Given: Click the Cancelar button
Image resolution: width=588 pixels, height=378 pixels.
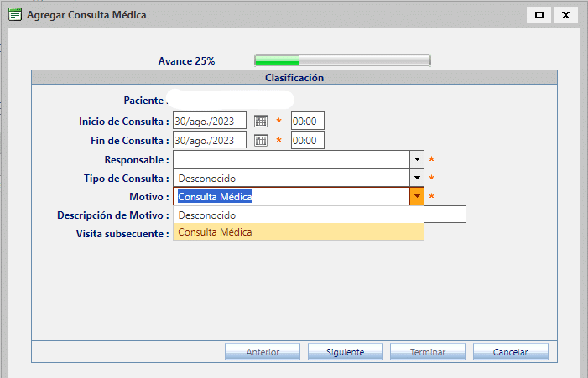Looking at the screenshot, I should pyautogui.click(x=510, y=352).
